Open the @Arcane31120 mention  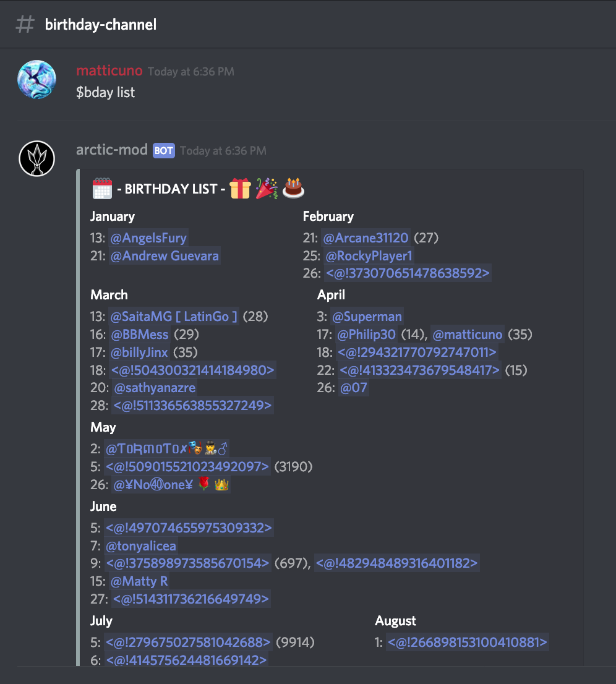point(366,237)
